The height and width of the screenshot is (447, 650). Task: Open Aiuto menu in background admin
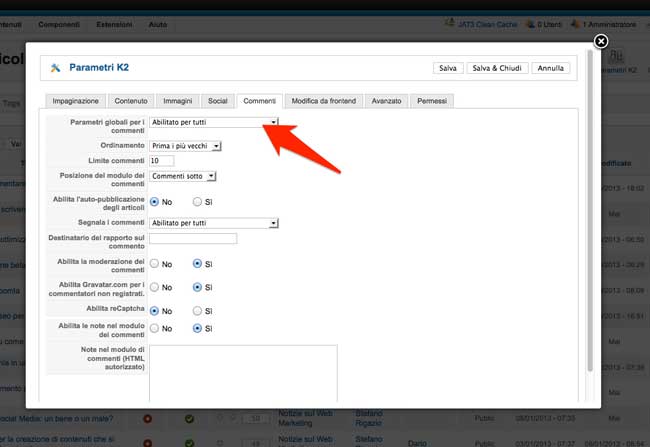click(x=158, y=24)
